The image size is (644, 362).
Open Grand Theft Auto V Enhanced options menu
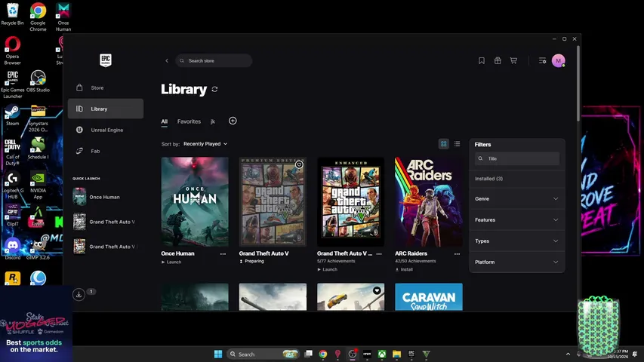pos(379,253)
